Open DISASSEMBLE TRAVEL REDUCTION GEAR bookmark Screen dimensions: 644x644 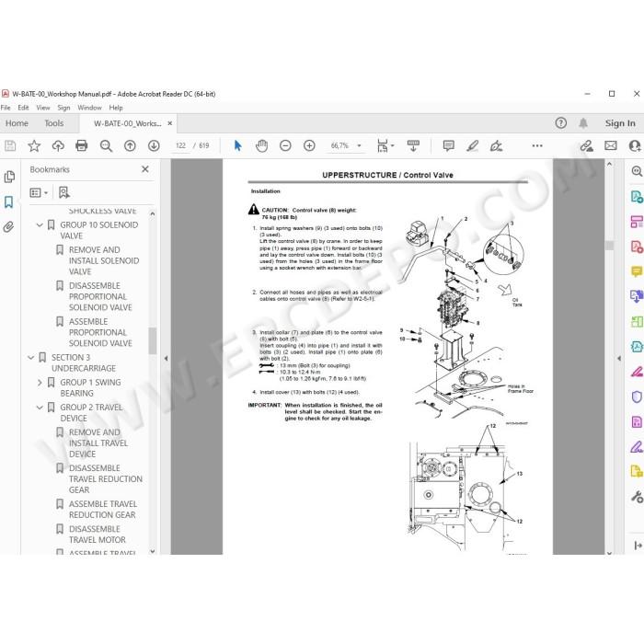point(106,479)
